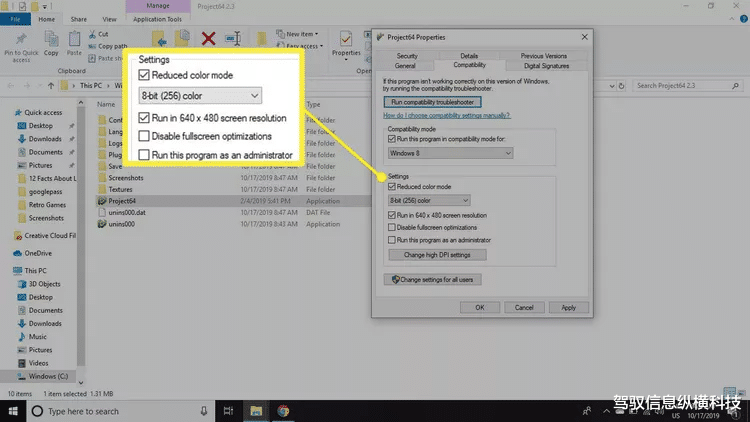Image resolution: width=750 pixels, height=422 pixels.
Task: Click the Cut scissors icon
Action: pos(92,34)
